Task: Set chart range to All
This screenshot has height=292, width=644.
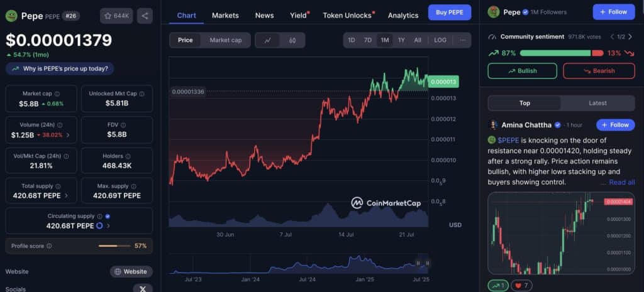Action: (x=418, y=40)
